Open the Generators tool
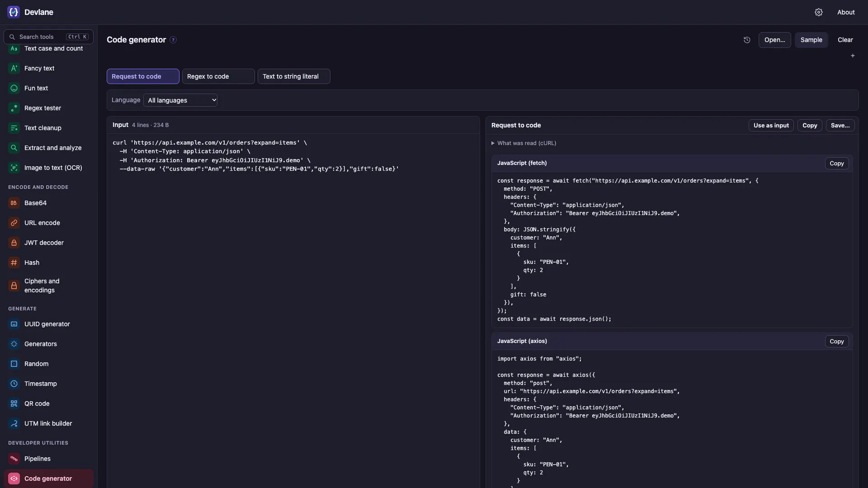Image resolution: width=868 pixels, height=488 pixels. tap(49, 344)
